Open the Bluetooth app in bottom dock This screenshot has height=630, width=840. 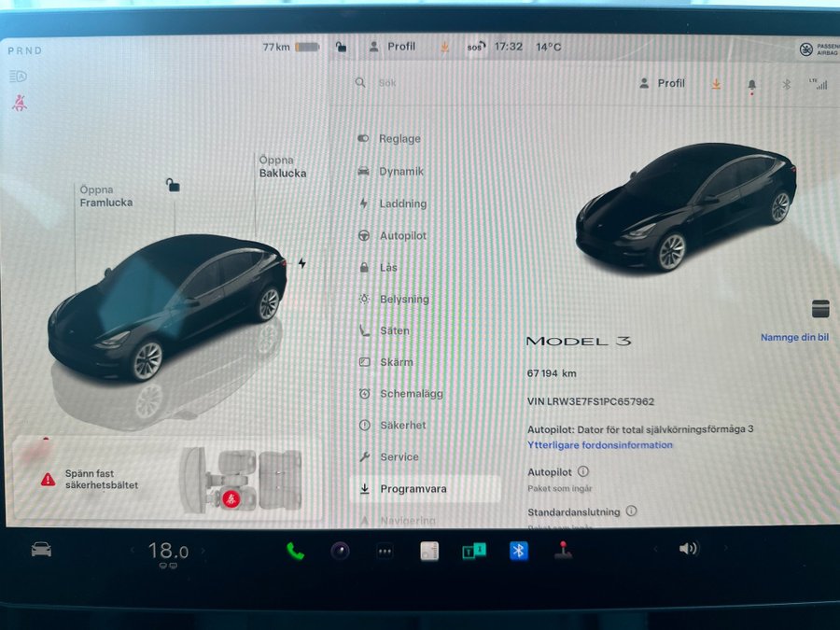(x=518, y=551)
